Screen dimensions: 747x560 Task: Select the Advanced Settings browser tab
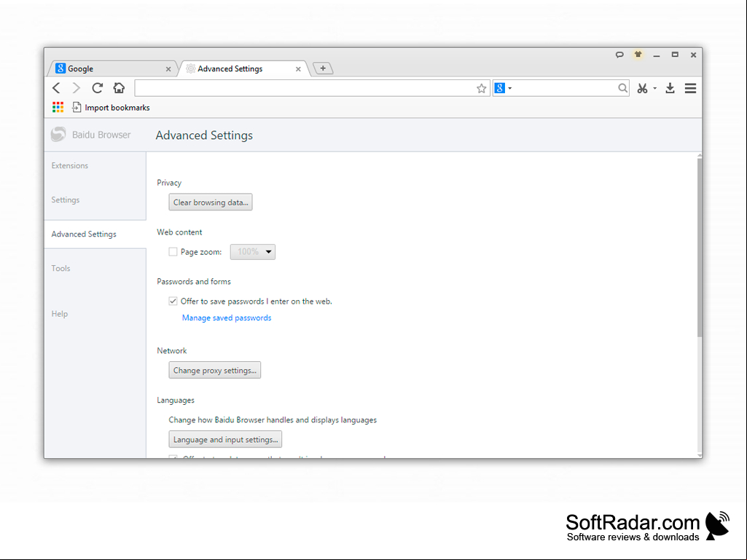tap(244, 68)
